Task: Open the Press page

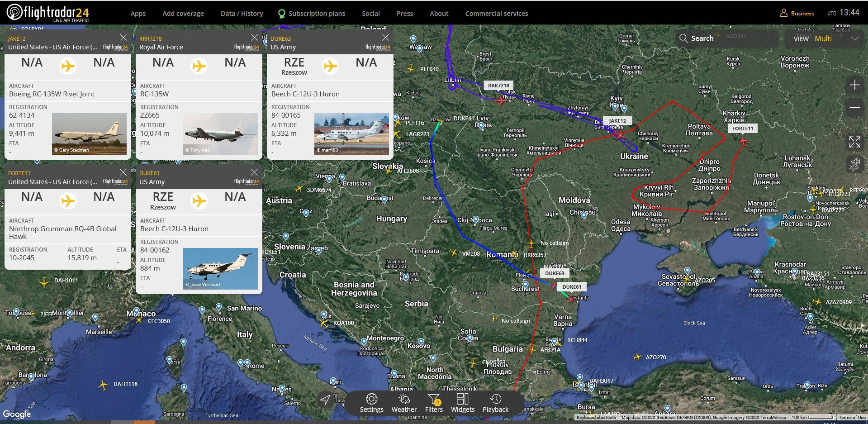Action: click(405, 14)
